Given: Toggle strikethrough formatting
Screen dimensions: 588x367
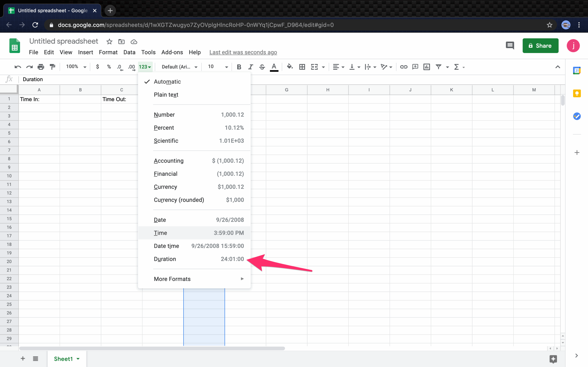Looking at the screenshot, I should (262, 67).
